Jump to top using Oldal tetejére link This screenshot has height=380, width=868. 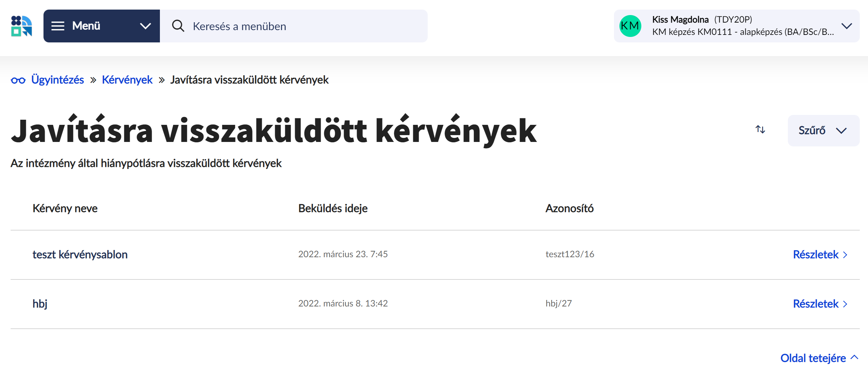[x=813, y=358]
